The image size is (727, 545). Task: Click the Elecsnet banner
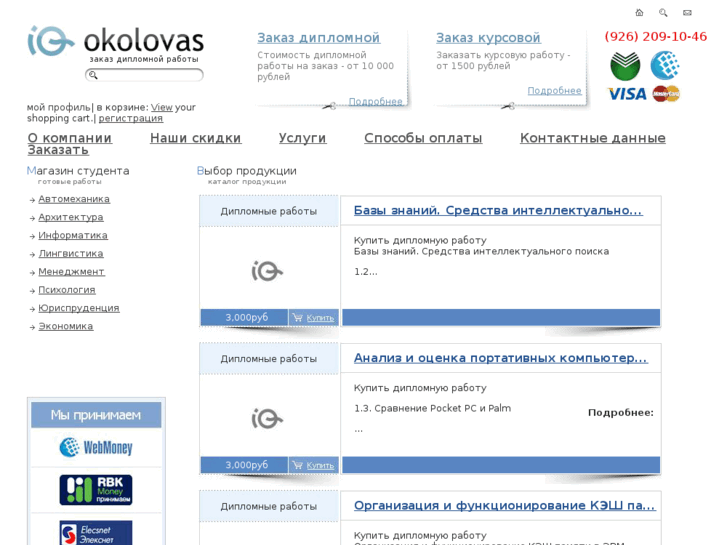pyautogui.click(x=96, y=533)
